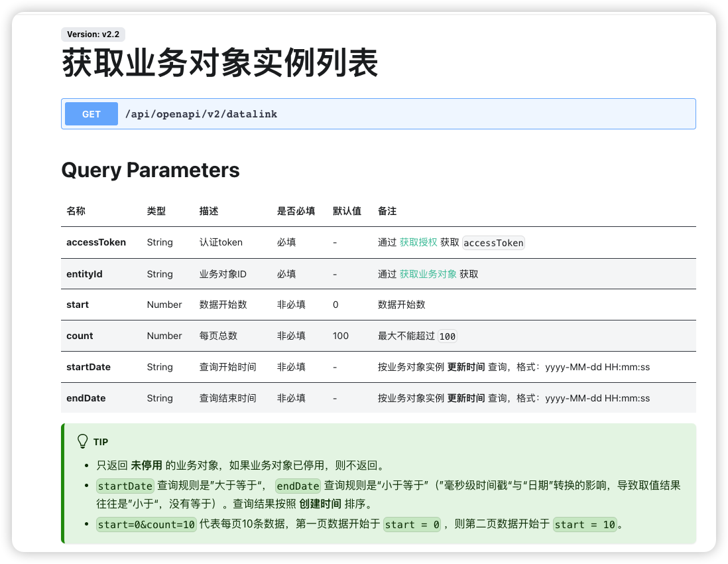
Task: Click the 查询结束时间 description cell
Action: point(228,398)
